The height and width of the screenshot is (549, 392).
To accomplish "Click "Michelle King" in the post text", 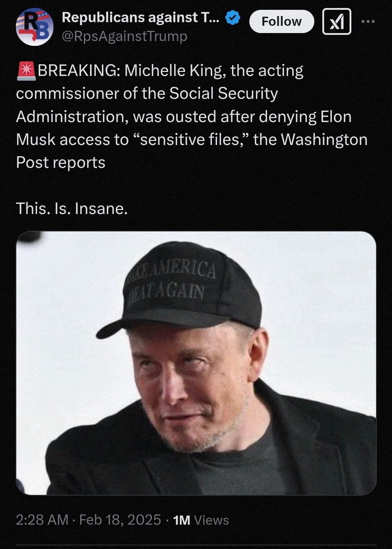I will coord(172,71).
